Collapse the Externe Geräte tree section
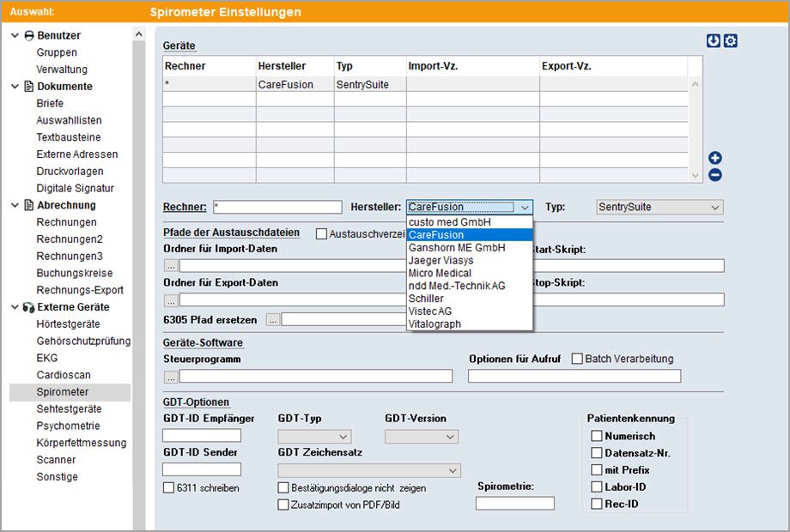This screenshot has height=532, width=790. (15, 307)
